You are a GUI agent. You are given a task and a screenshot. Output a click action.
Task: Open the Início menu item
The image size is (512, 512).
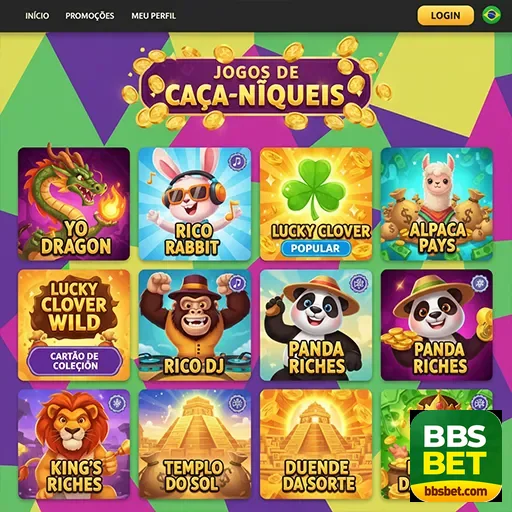point(37,16)
